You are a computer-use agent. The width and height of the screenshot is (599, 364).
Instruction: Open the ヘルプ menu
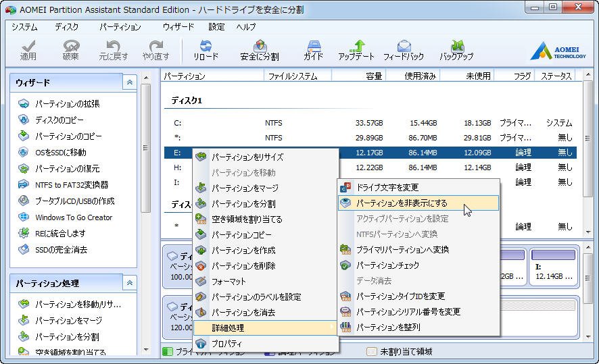point(245,27)
